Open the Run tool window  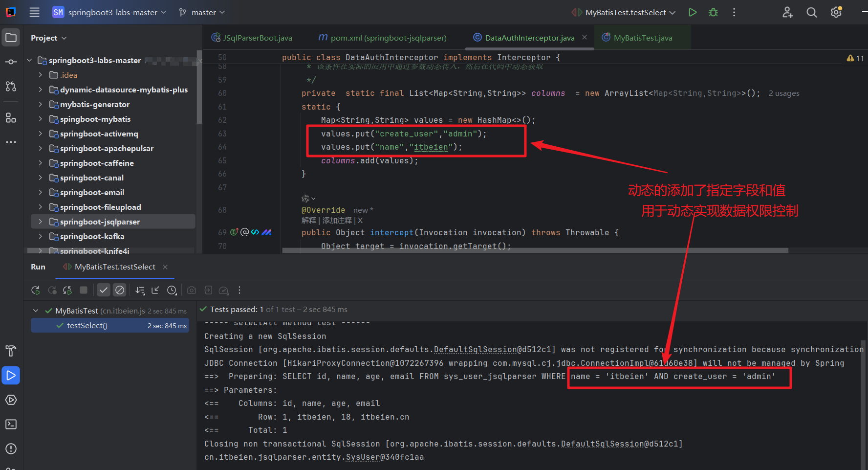click(11, 375)
